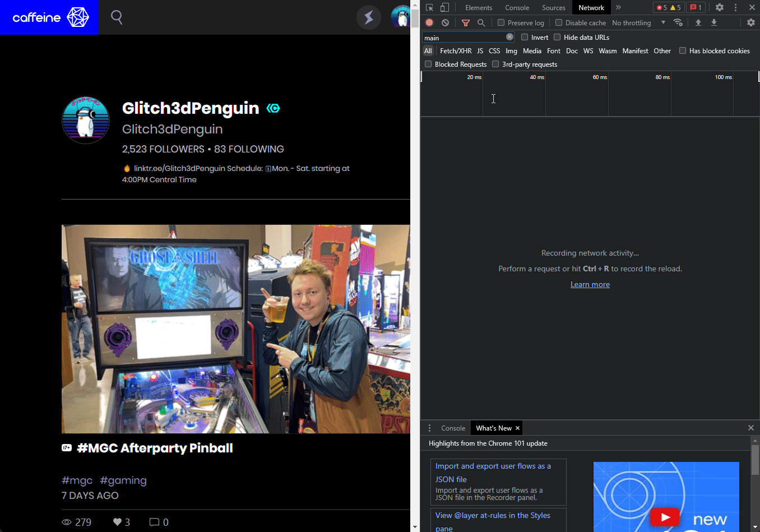Screen dimensions: 760x532
Task: Open the Caffeine home logo
Action: pyautogui.click(x=50, y=17)
